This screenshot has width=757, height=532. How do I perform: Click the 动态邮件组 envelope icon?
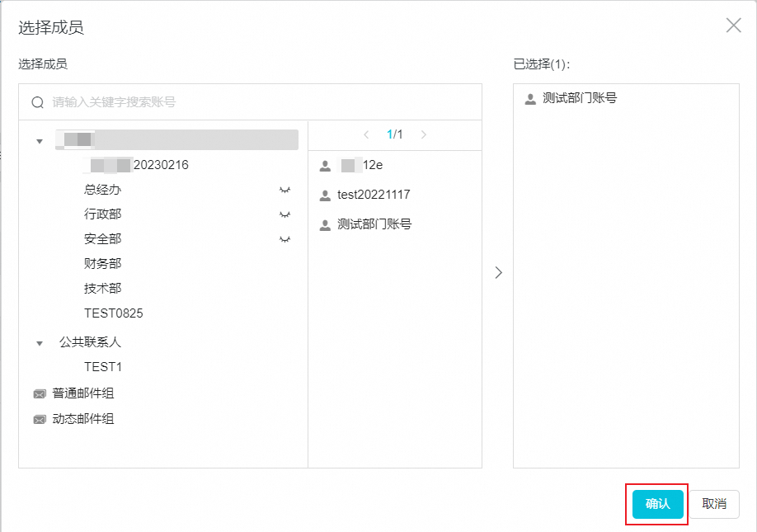pos(40,420)
